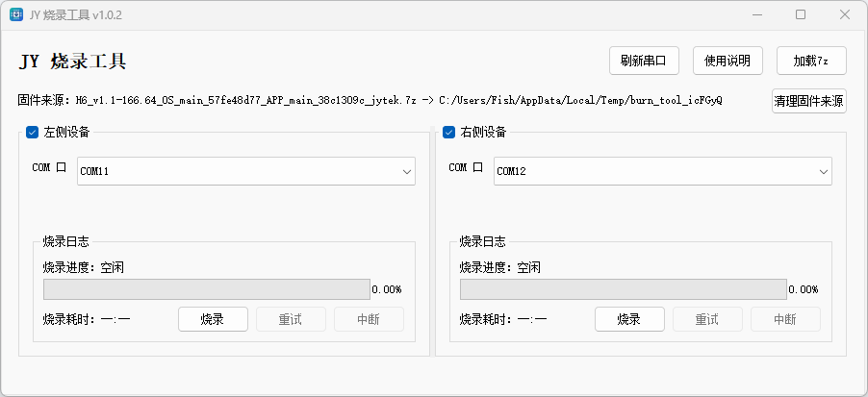Image resolution: width=868 pixels, height=397 pixels.
Task: Click the firmware source path text
Action: tap(370, 101)
